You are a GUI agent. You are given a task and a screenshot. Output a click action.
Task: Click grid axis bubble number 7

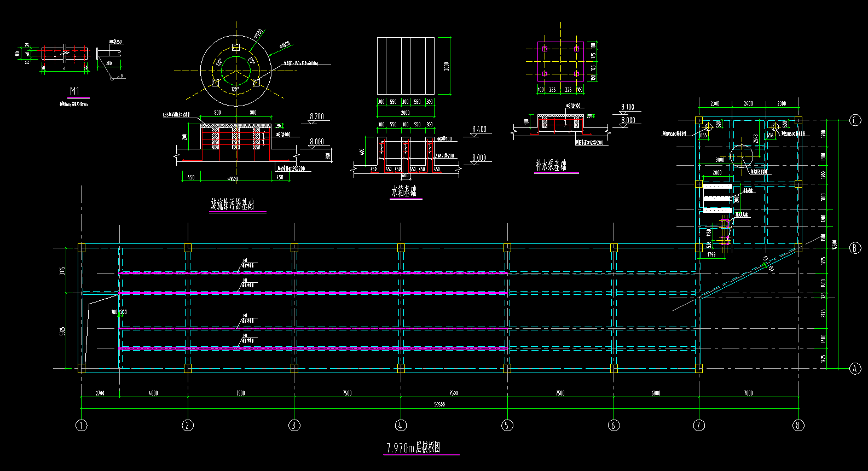coord(699,425)
